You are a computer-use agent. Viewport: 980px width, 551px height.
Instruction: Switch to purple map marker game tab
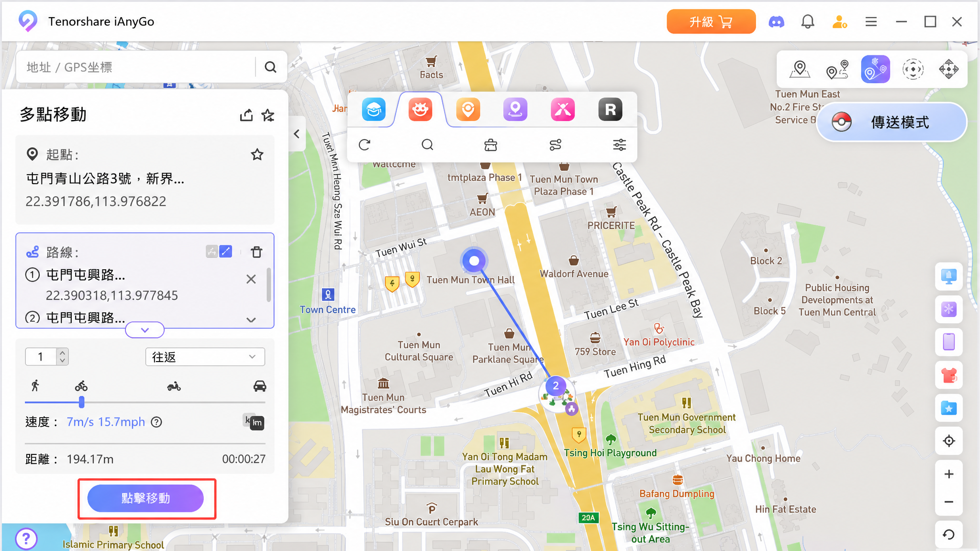515,110
